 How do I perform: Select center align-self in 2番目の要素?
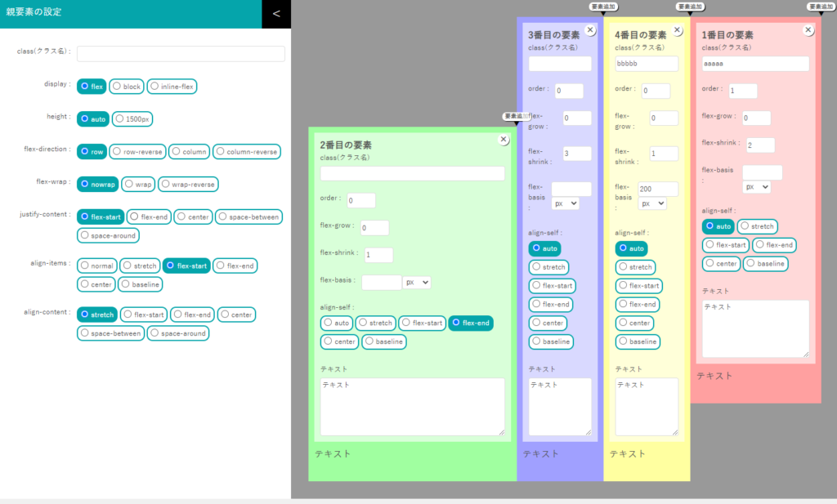coord(338,341)
